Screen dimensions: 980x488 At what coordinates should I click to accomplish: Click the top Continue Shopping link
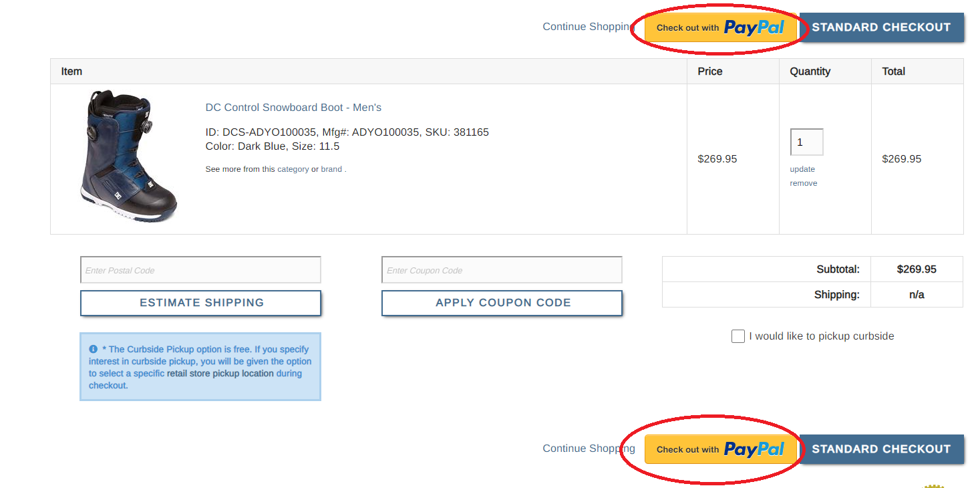(585, 27)
